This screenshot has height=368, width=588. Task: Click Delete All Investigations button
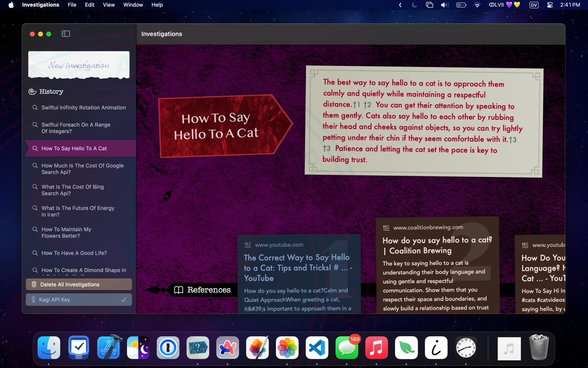tap(79, 284)
